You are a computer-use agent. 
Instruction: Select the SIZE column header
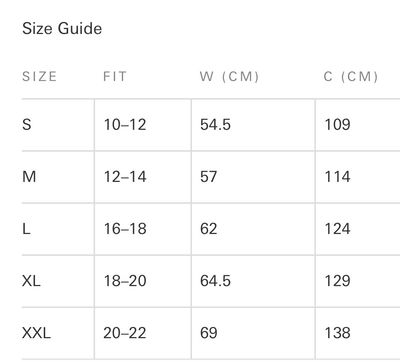pos(39,77)
